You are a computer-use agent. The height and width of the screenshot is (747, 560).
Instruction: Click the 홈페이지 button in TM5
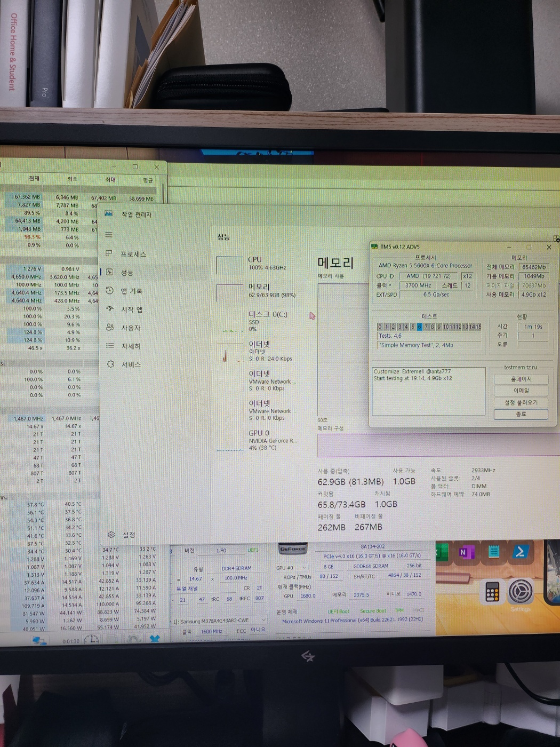(521, 379)
